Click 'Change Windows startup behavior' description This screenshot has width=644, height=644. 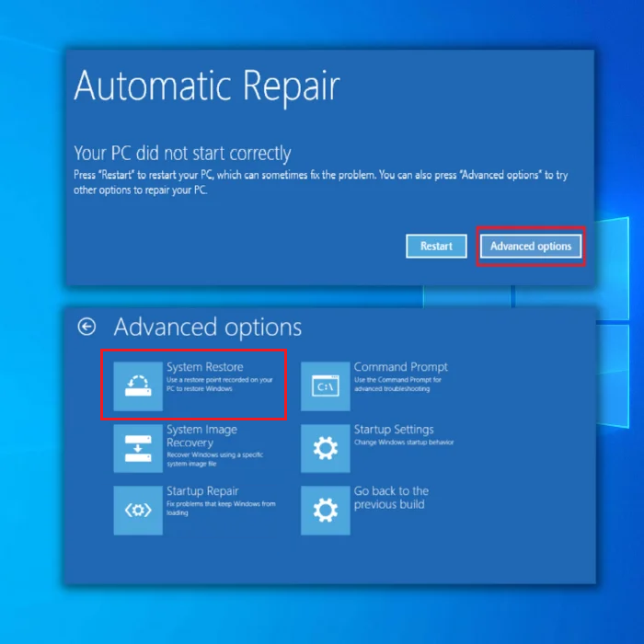[404, 443]
